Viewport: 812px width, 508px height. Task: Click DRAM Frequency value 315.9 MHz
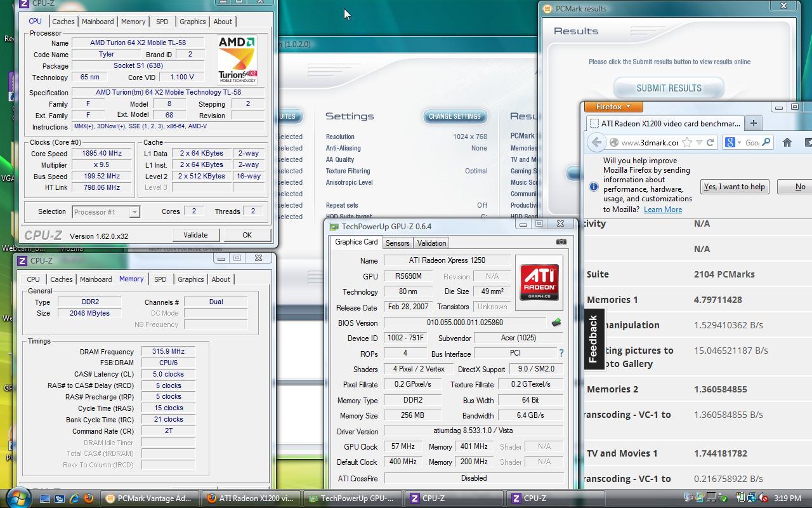click(168, 351)
